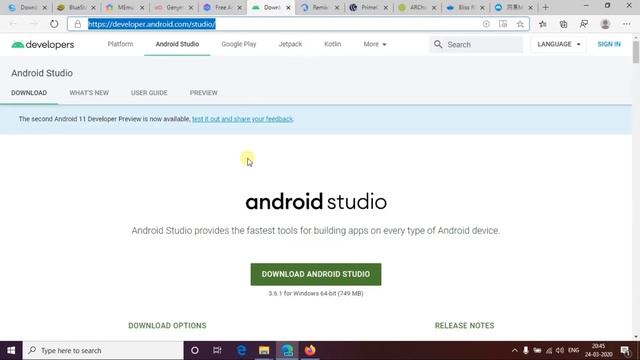
Task: Open Firefox from the taskbar
Action: point(310,350)
